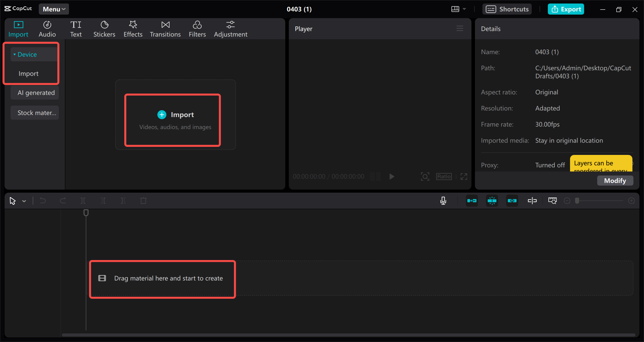Click the undo action icon
The image size is (644, 342).
[x=43, y=201]
